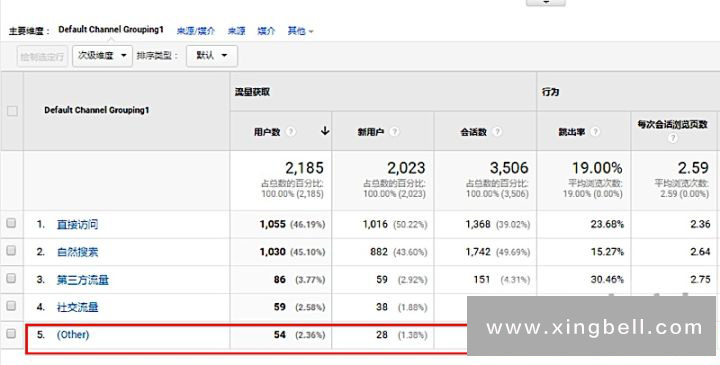Open the 第三方流量 channel link
Viewport: 720px width, 365px height.
83,280
